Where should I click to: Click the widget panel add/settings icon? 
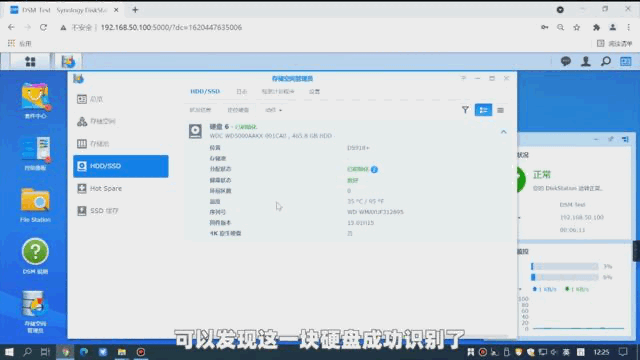[625, 140]
